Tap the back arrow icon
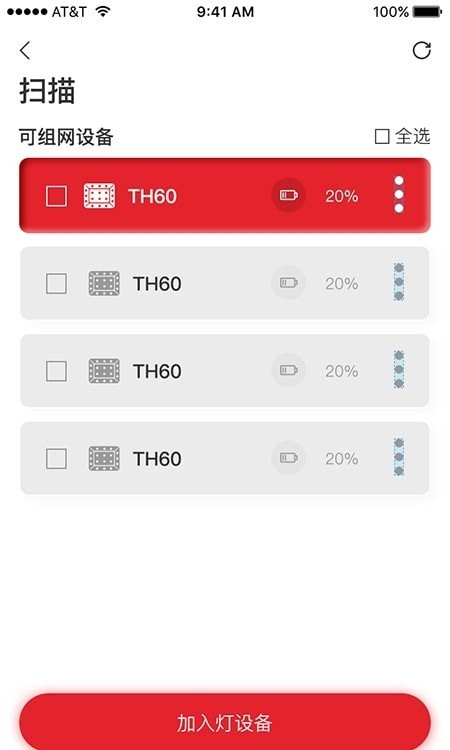 (25, 50)
